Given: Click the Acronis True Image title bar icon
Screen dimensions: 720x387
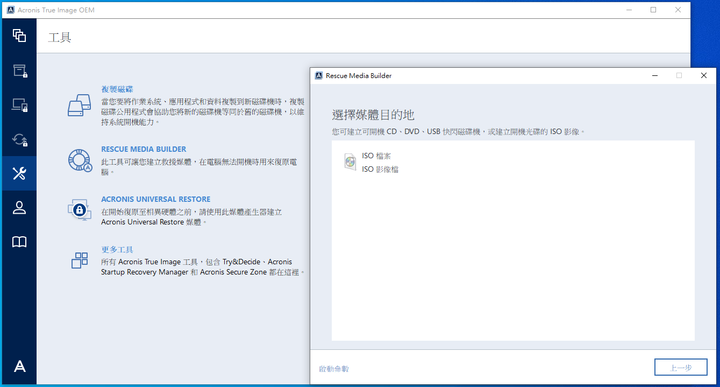Looking at the screenshot, I should 11,10.
